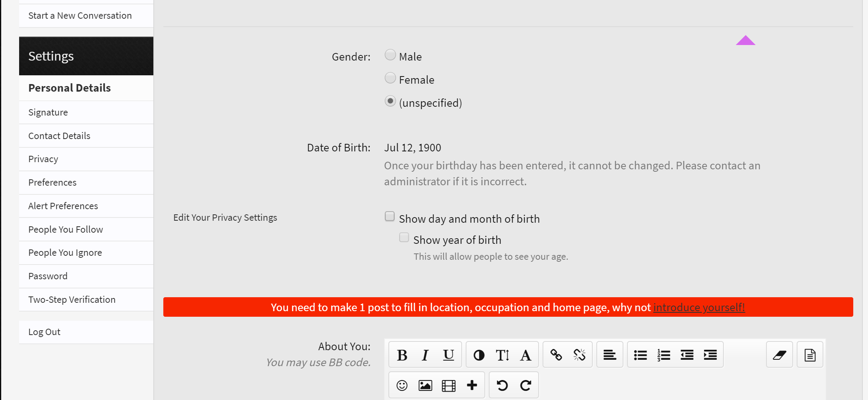Open Password settings page
868x400 pixels.
coord(86,276)
